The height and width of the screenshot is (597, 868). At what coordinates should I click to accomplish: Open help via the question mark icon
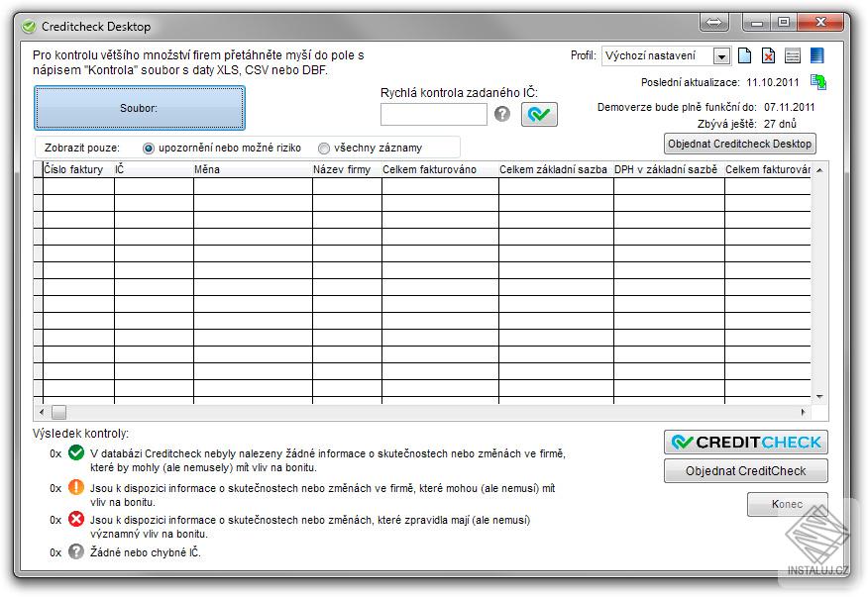pos(502,114)
